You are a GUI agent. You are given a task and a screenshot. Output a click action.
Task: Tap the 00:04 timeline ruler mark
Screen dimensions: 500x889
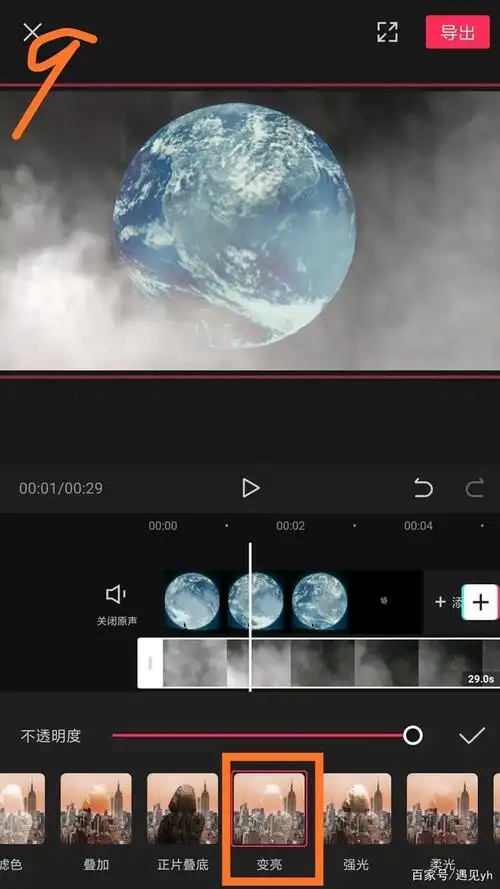click(418, 526)
